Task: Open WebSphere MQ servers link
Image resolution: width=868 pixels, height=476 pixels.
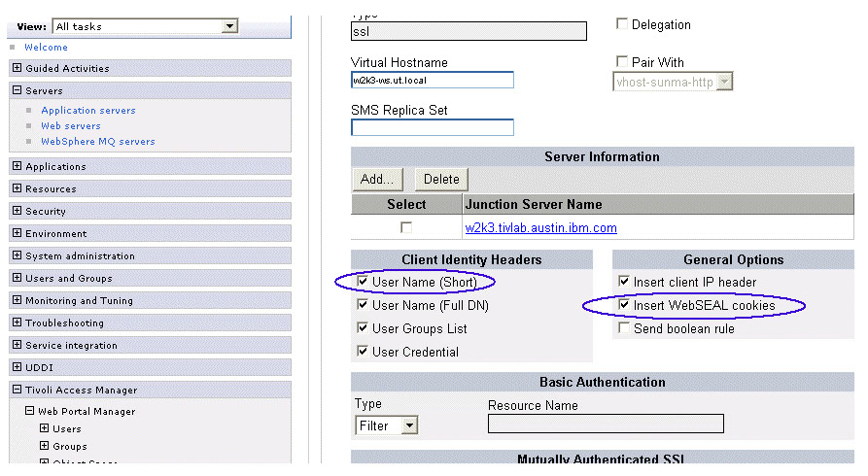Action: tap(98, 141)
